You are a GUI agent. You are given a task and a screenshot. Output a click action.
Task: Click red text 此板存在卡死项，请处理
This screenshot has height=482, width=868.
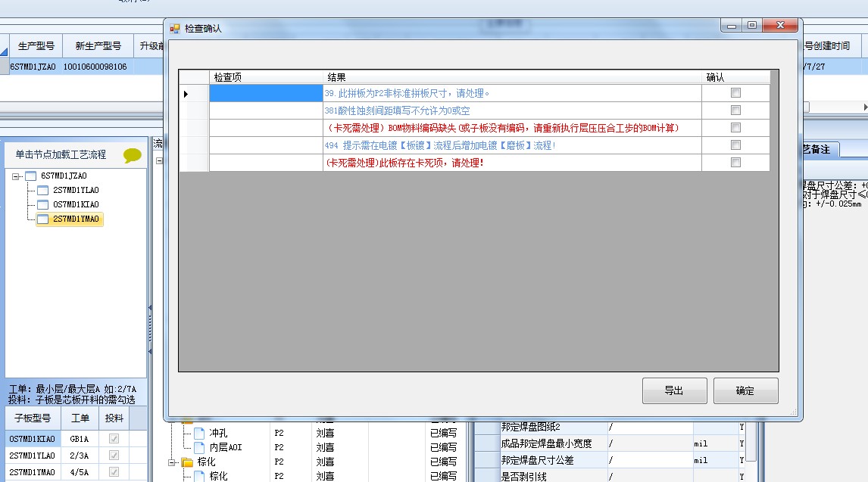(404, 163)
